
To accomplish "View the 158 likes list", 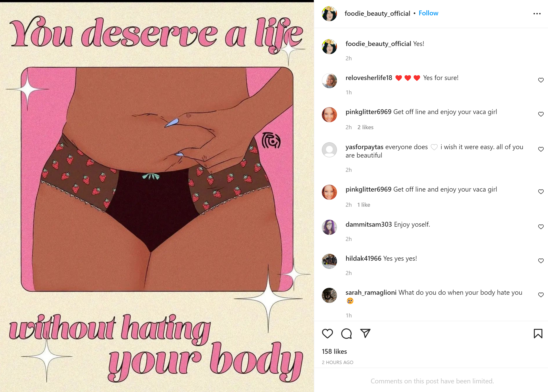I will tap(334, 351).
